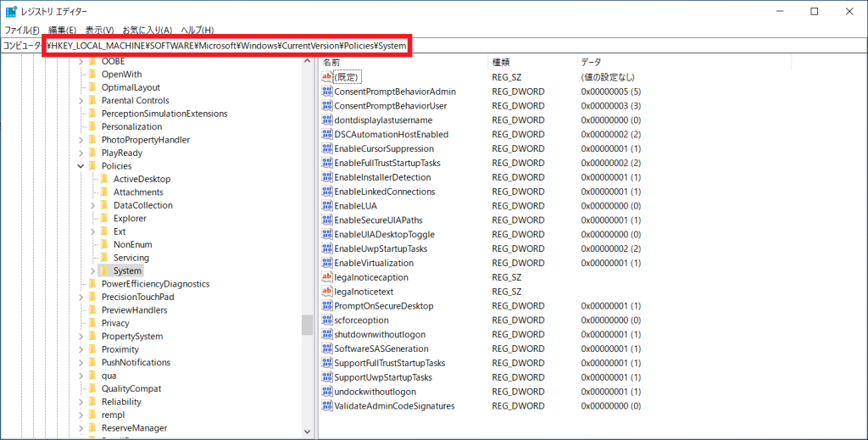Select the EnableSecureUIAPaths value name
The width and height of the screenshot is (868, 440).
[378, 220]
